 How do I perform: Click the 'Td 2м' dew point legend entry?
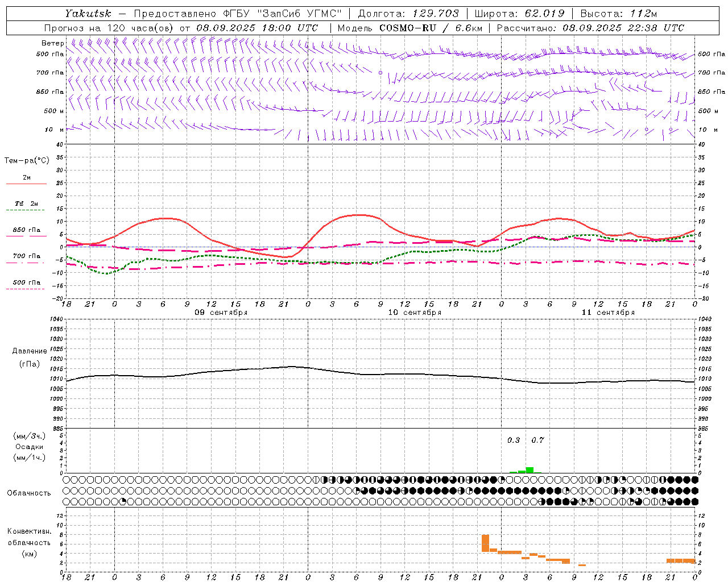point(27,203)
